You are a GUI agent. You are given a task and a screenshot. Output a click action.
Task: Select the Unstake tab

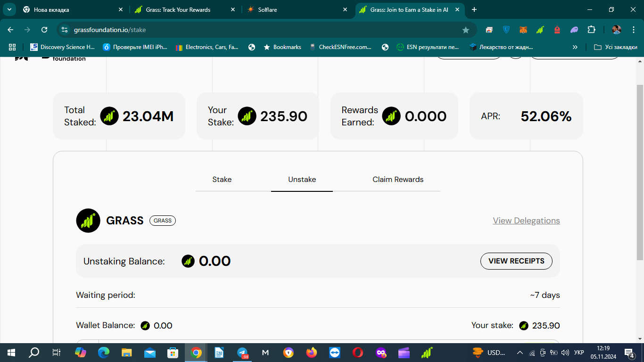click(x=302, y=180)
